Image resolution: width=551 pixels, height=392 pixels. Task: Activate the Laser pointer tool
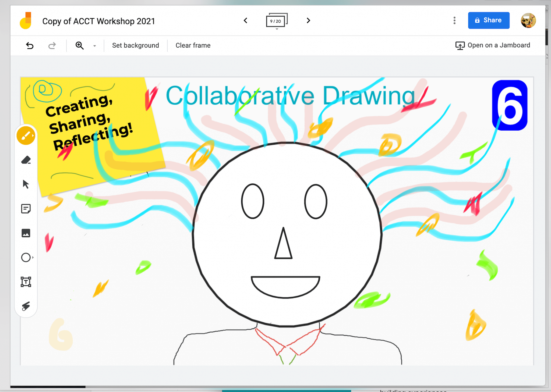26,306
